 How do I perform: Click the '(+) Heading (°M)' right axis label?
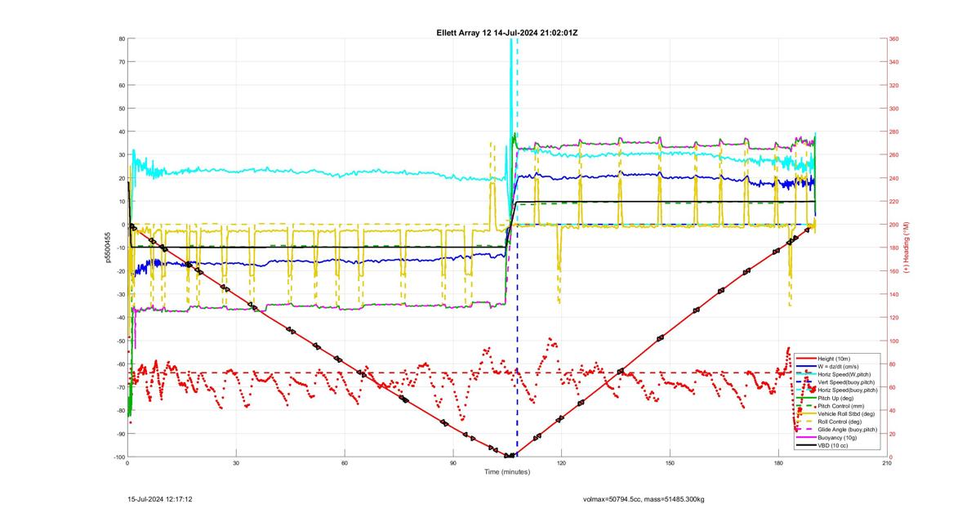tap(906, 248)
